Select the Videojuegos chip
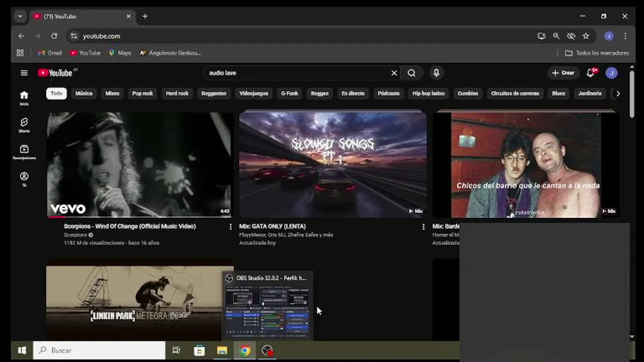 tap(254, 94)
